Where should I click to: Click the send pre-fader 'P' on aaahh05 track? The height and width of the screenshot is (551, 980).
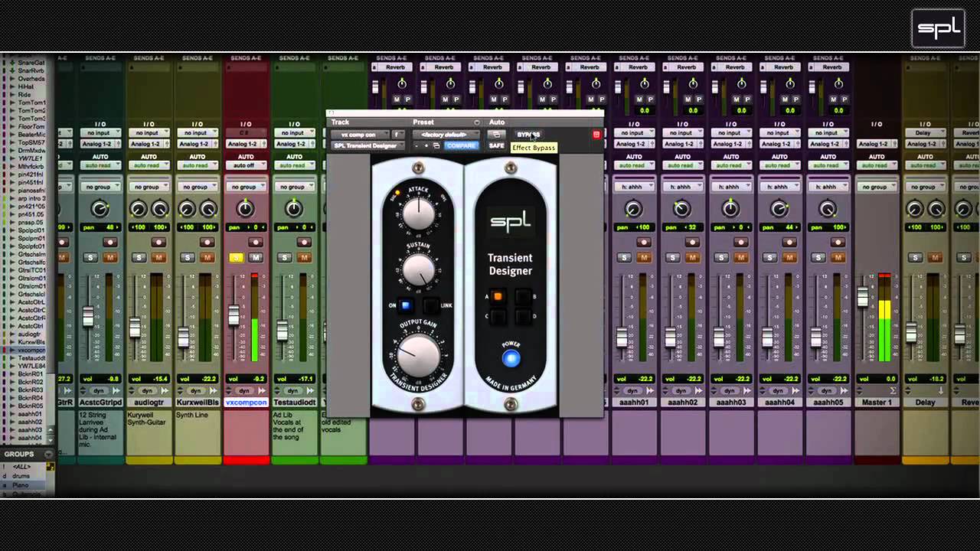point(843,99)
